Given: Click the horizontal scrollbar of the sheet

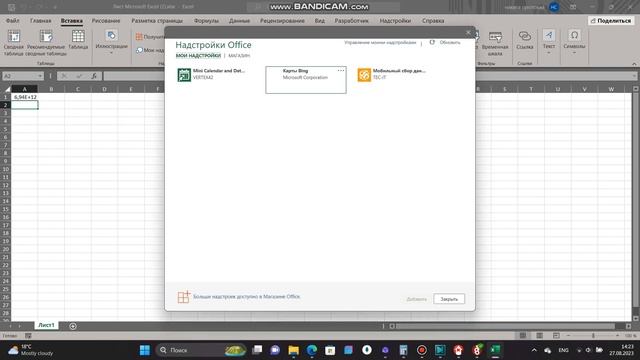Looking at the screenshot, I should coord(505,326).
